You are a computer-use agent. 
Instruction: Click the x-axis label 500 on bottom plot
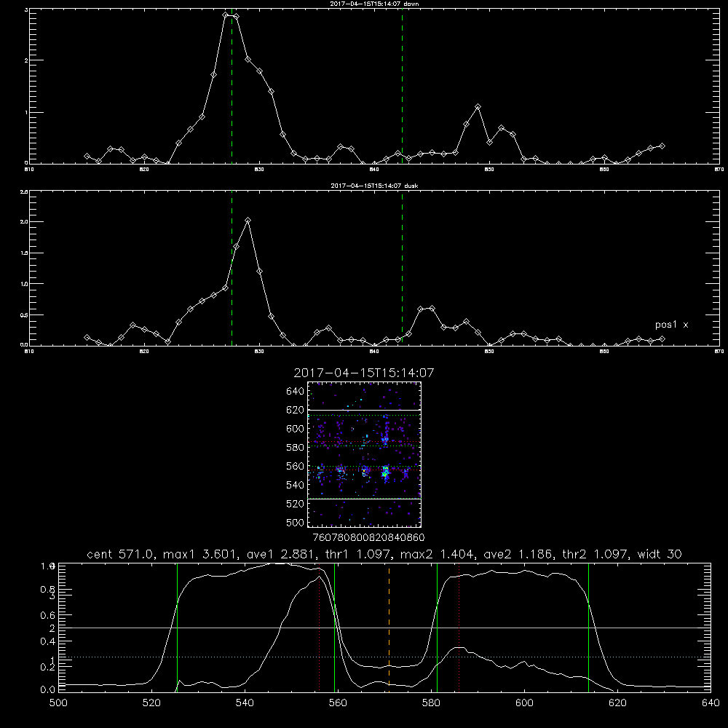coord(58,703)
